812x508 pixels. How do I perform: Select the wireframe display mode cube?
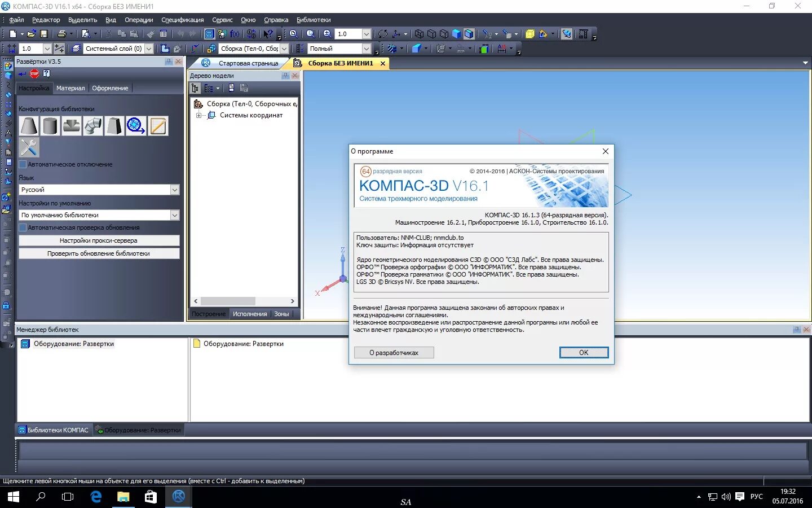point(419,34)
